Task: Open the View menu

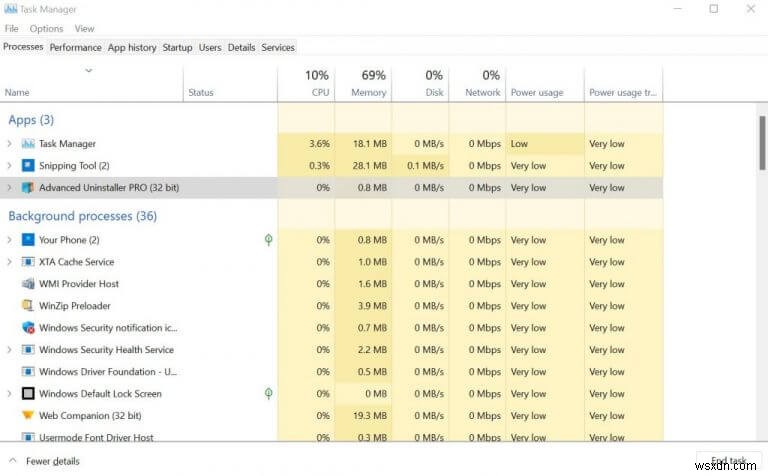Action: pyautogui.click(x=84, y=28)
